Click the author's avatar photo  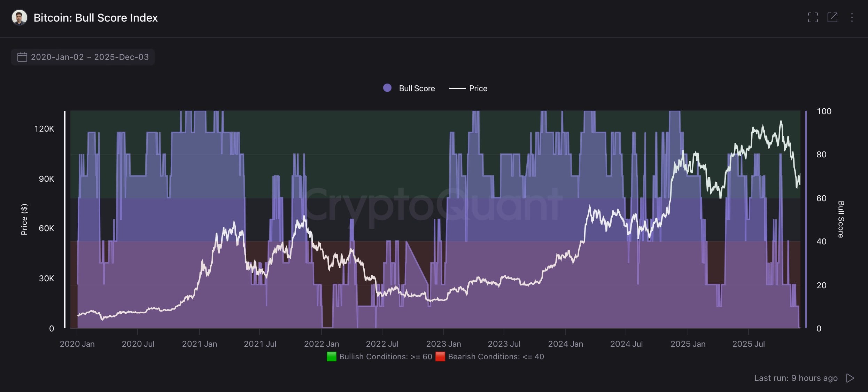19,17
